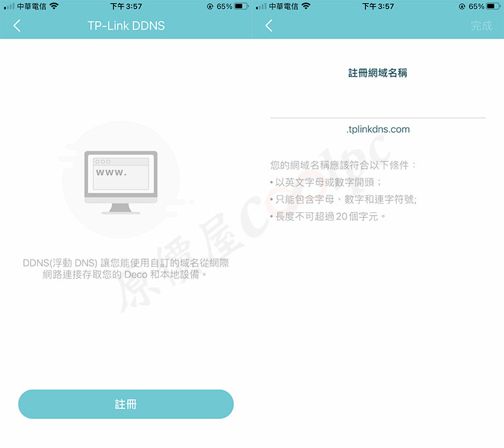Tap Wi-Fi icon in TP-Link DDNS screen status bar
Viewport: 504px width, 448px height.
pos(54,6)
